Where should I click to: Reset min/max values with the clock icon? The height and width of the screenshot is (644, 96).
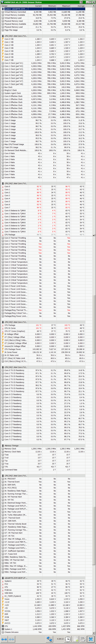[x=68, y=639]
